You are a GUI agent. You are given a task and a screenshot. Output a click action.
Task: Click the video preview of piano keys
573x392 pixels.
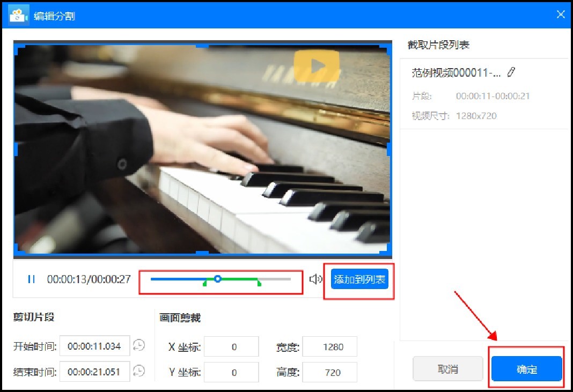(202, 150)
